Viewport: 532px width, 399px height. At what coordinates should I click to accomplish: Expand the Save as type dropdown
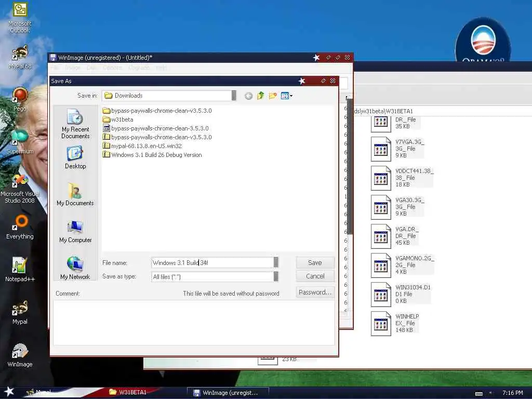click(x=276, y=276)
